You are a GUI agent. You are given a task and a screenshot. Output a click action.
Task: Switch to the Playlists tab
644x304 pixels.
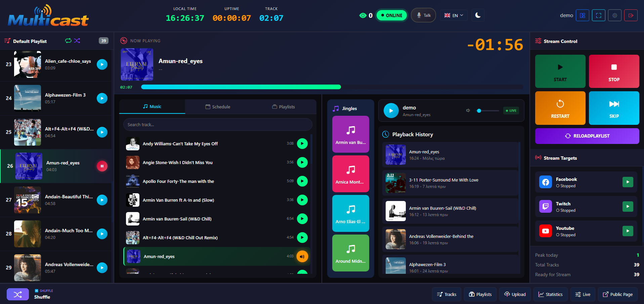(283, 107)
